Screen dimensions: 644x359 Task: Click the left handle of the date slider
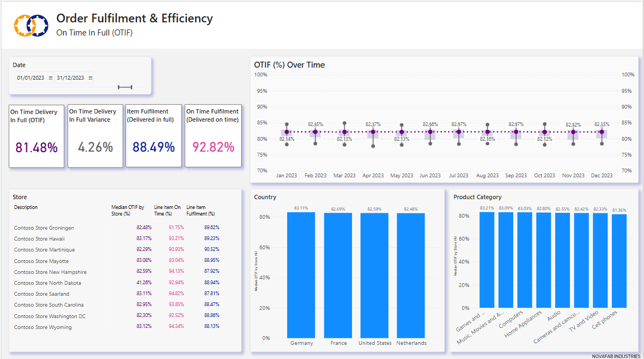(x=119, y=87)
